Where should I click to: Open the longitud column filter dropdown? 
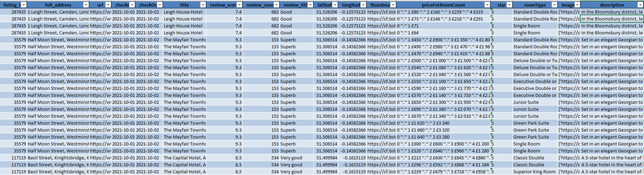(x=363, y=5)
